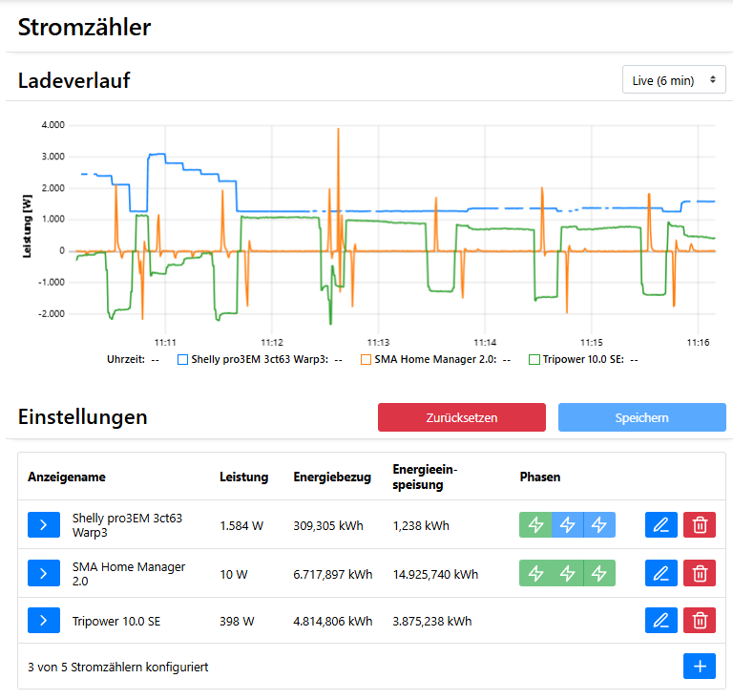The image size is (733, 700).
Task: Delete the Tripower 10.0 SE meter
Action: coord(700,620)
